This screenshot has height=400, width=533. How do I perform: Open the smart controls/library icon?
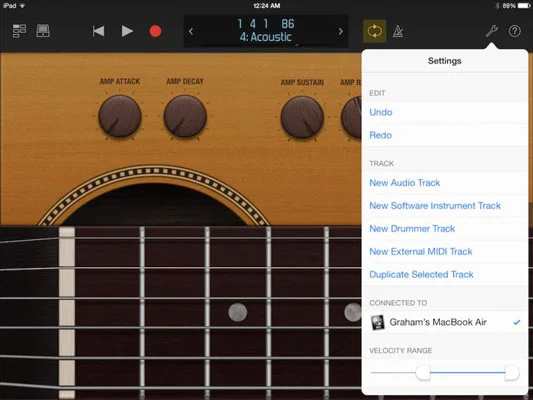click(x=43, y=31)
